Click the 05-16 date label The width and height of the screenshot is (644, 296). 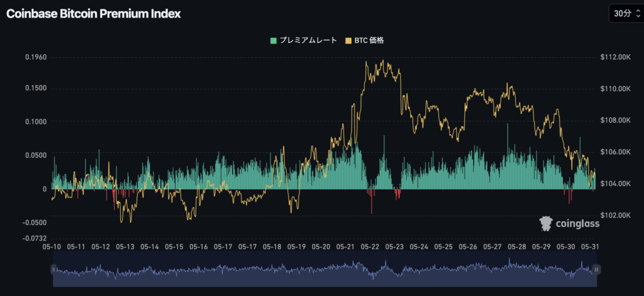(x=199, y=247)
